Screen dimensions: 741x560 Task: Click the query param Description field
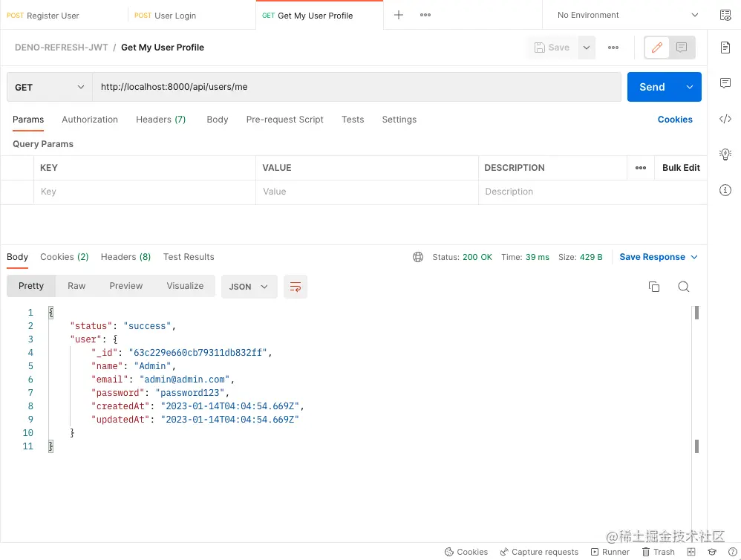[x=593, y=192]
